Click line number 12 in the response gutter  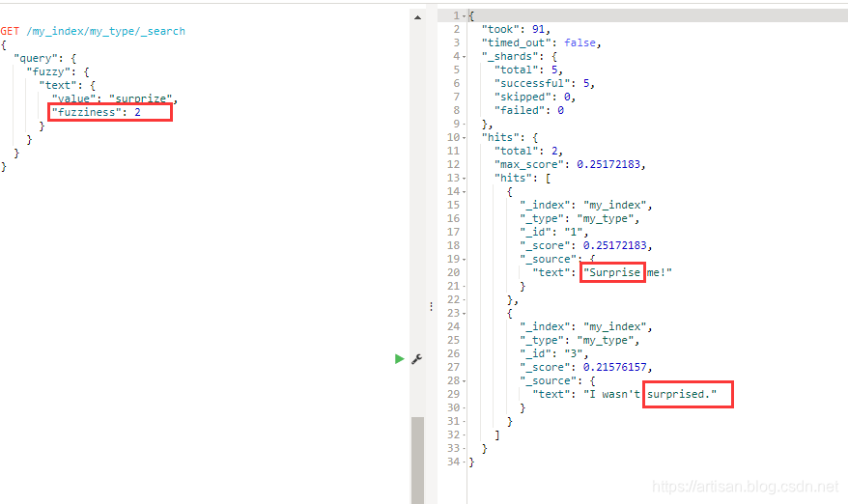pyautogui.click(x=453, y=164)
